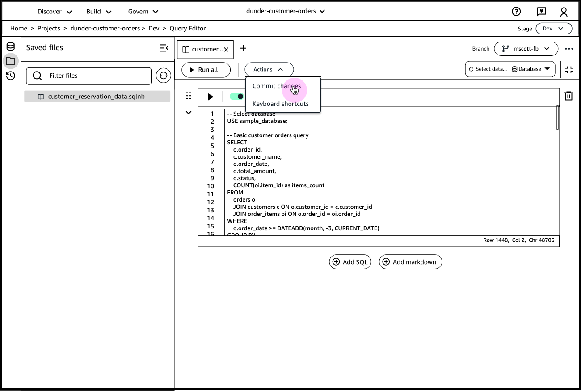The image size is (581, 392).
Task: Open the ellipsis more-options menu
Action: tap(569, 48)
